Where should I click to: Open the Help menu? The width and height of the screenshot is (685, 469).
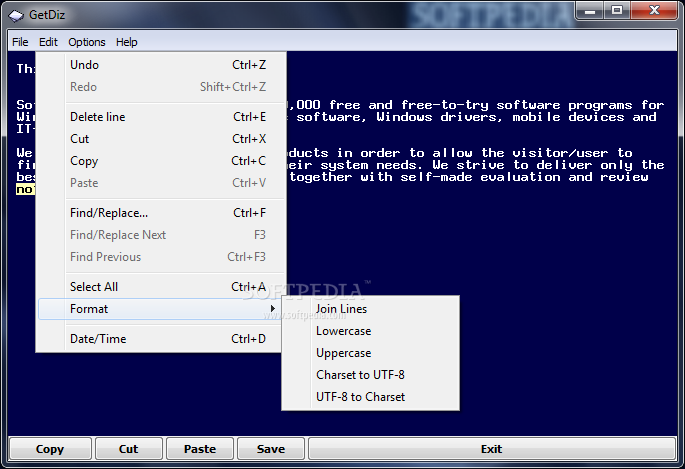(x=127, y=42)
